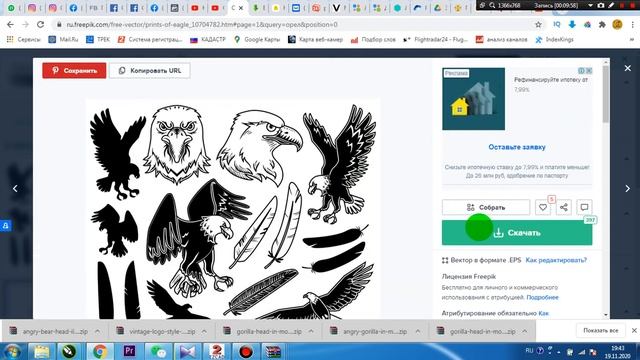Viewport: 640px width, 360px height.
Task: Open the КАДАСТР bookmark
Action: [x=208, y=40]
